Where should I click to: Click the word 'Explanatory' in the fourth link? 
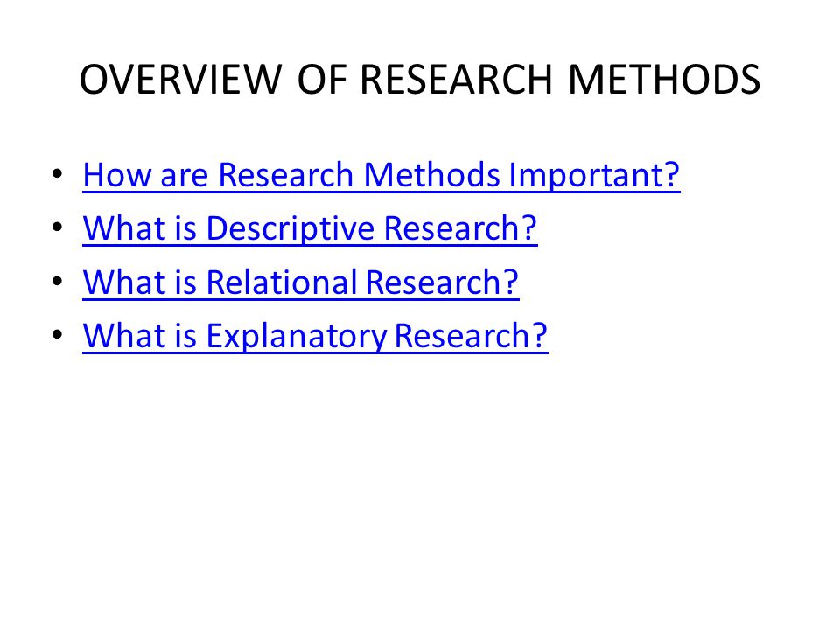click(x=297, y=336)
